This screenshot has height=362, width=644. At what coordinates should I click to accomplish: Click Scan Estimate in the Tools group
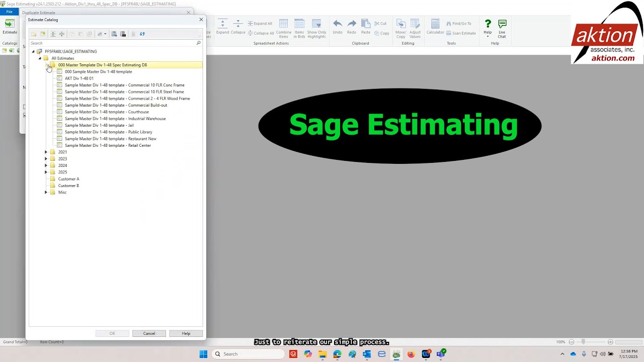[461, 33]
